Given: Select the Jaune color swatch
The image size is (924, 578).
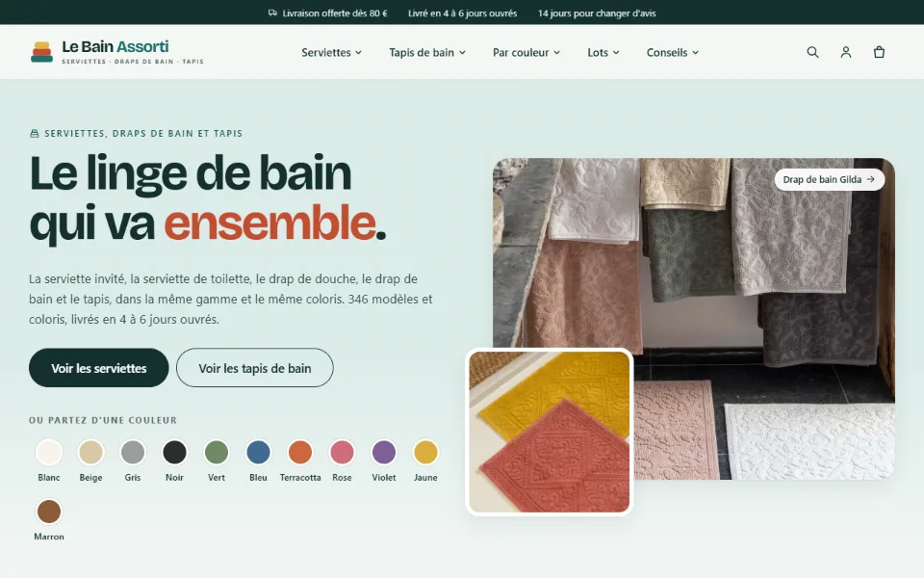Looking at the screenshot, I should coord(425,453).
